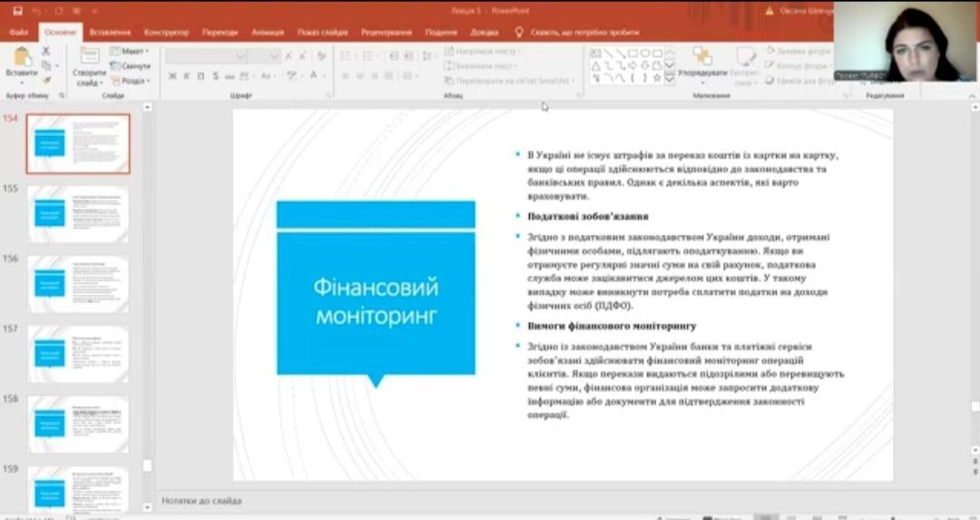Image resolution: width=980 pixels, height=520 pixels.
Task: Toggle strikethrough (abc) formatting
Action: coord(230,75)
